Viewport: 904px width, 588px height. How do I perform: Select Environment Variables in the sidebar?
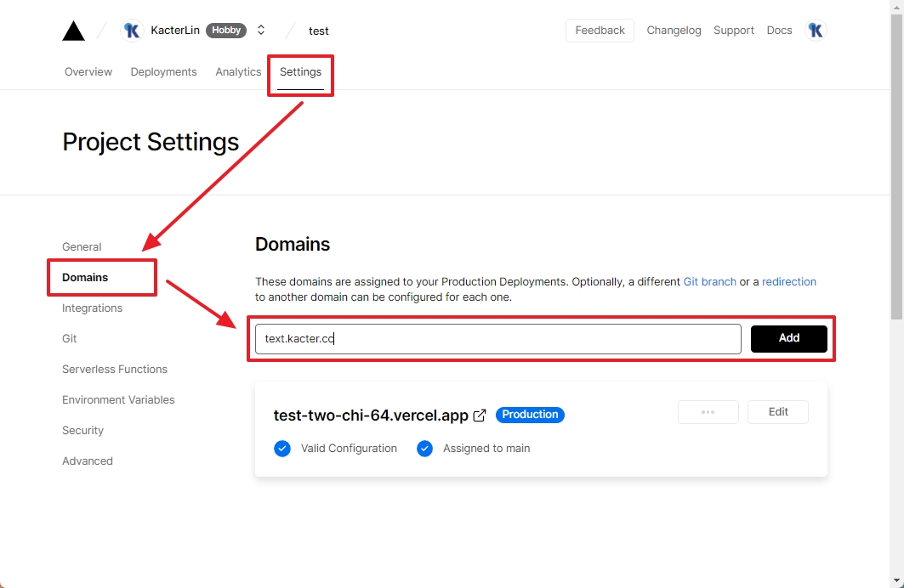tap(118, 400)
